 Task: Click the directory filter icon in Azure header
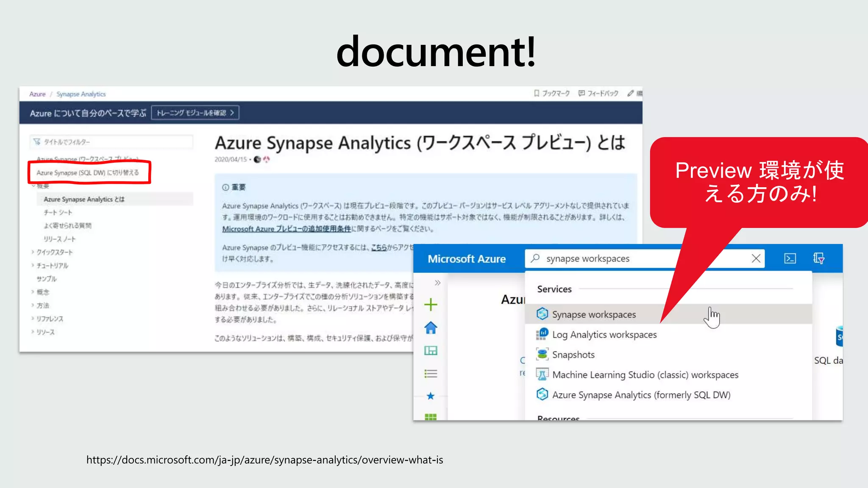(x=818, y=258)
